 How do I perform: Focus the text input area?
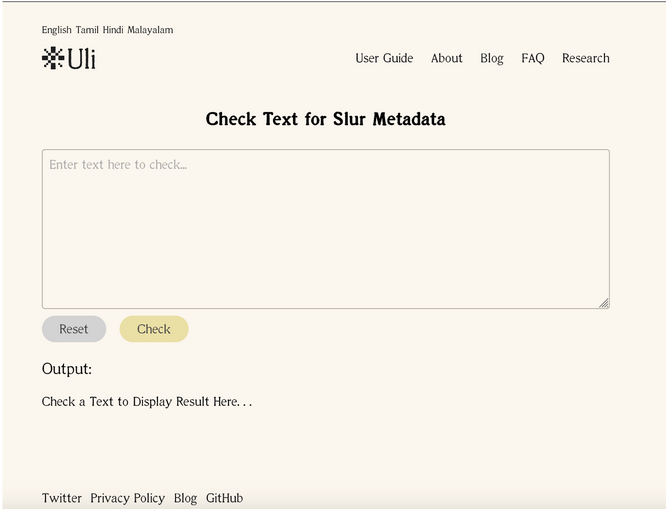tap(326, 229)
